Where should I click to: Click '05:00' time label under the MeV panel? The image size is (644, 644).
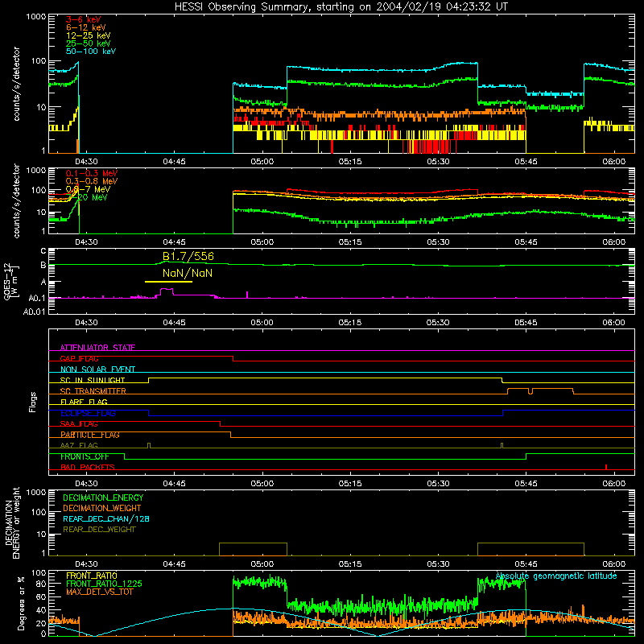click(262, 242)
